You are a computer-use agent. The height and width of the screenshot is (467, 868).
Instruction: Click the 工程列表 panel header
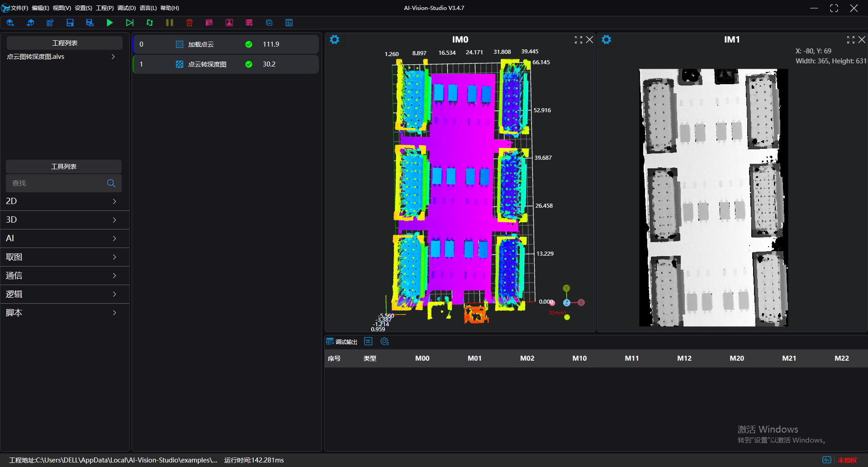click(x=65, y=43)
